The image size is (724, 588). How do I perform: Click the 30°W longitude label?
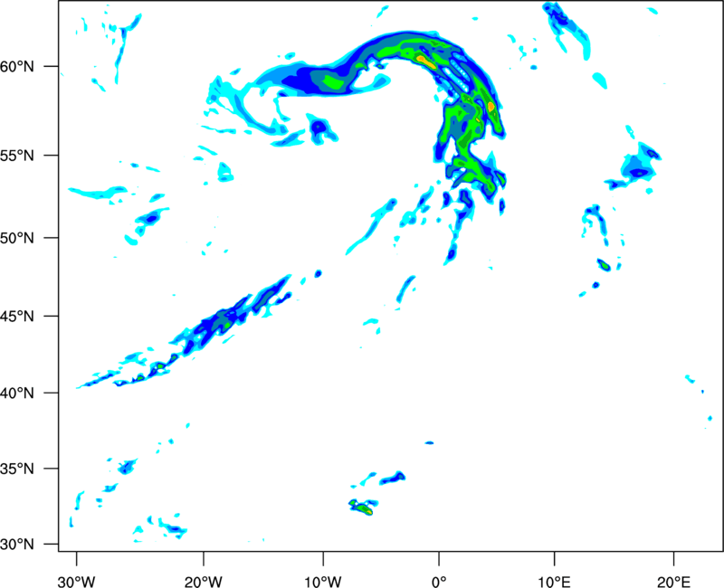(x=77, y=582)
